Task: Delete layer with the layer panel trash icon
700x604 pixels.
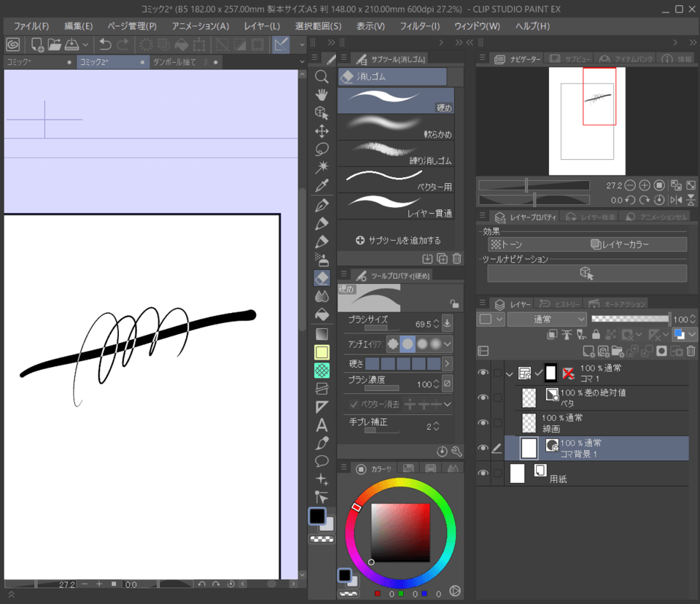Action: click(691, 351)
